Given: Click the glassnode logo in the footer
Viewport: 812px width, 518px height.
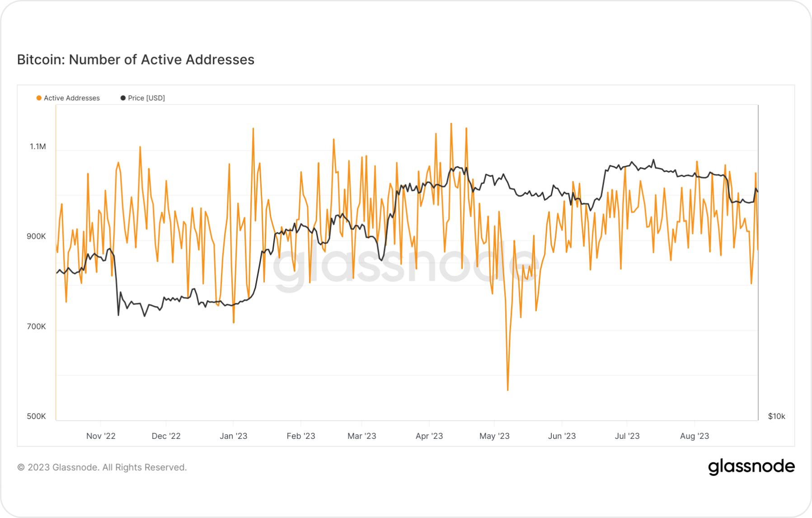Looking at the screenshot, I should pyautogui.click(x=751, y=467).
